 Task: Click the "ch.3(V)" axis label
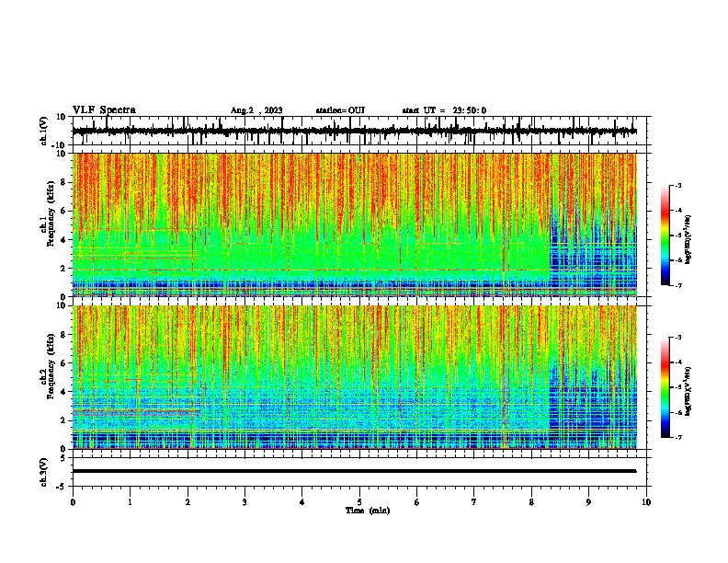tap(44, 473)
